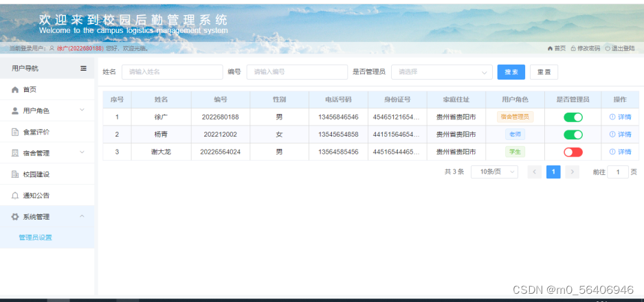
Task: Click 退出登陆 link in header
Action: pyautogui.click(x=623, y=48)
